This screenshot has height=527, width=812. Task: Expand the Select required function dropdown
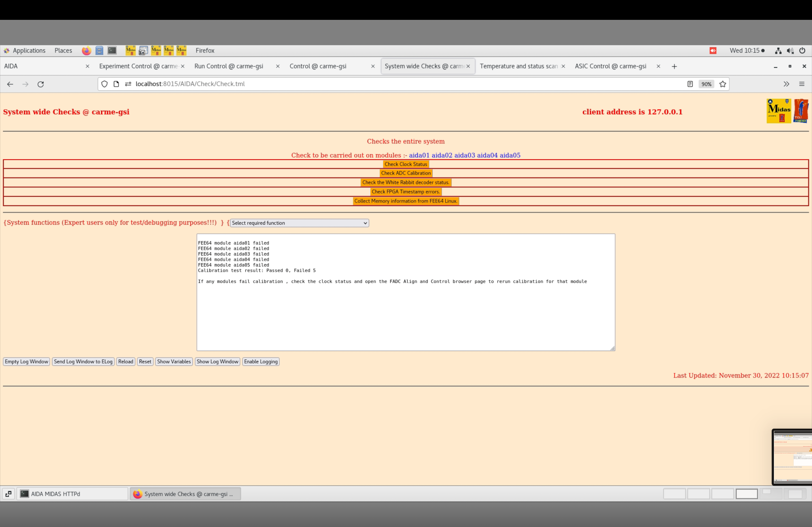pos(299,223)
